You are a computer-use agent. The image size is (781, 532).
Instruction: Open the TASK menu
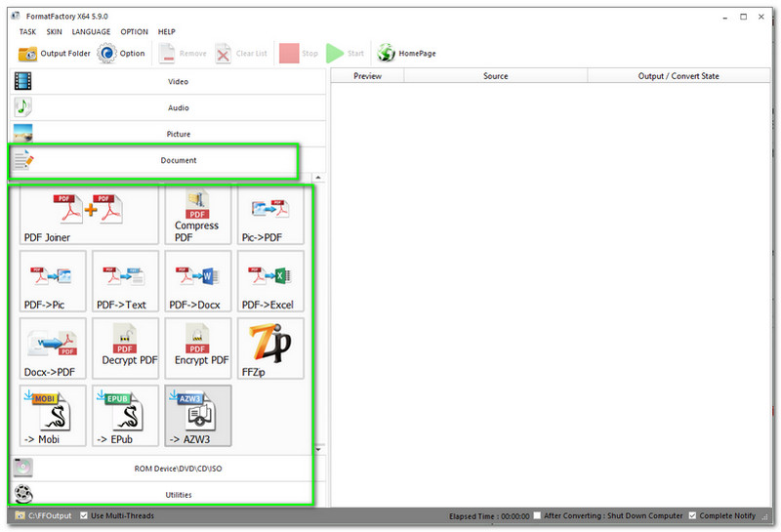(x=27, y=32)
